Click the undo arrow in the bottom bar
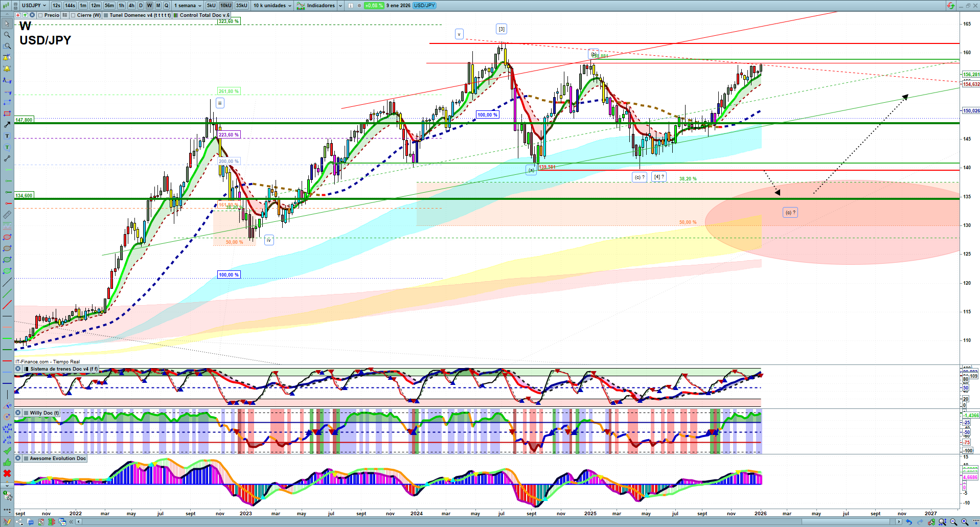 point(908,522)
